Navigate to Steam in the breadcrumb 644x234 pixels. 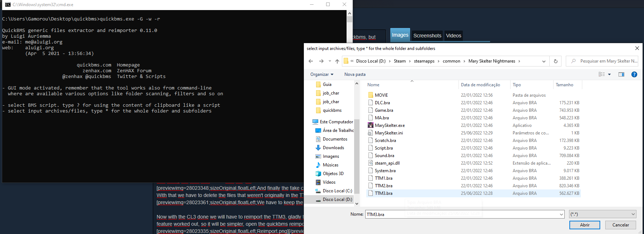coord(400,61)
